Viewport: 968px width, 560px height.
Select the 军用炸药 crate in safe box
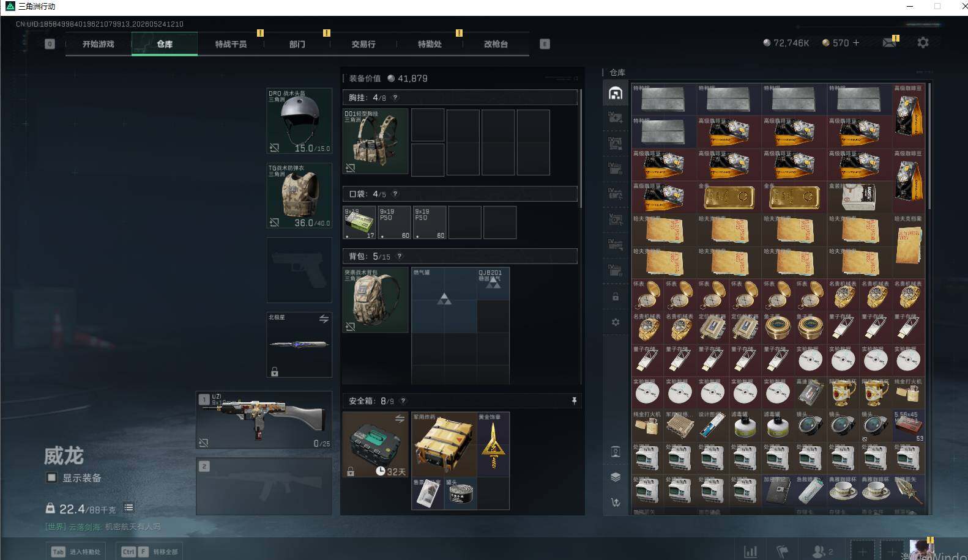pyautogui.click(x=444, y=444)
